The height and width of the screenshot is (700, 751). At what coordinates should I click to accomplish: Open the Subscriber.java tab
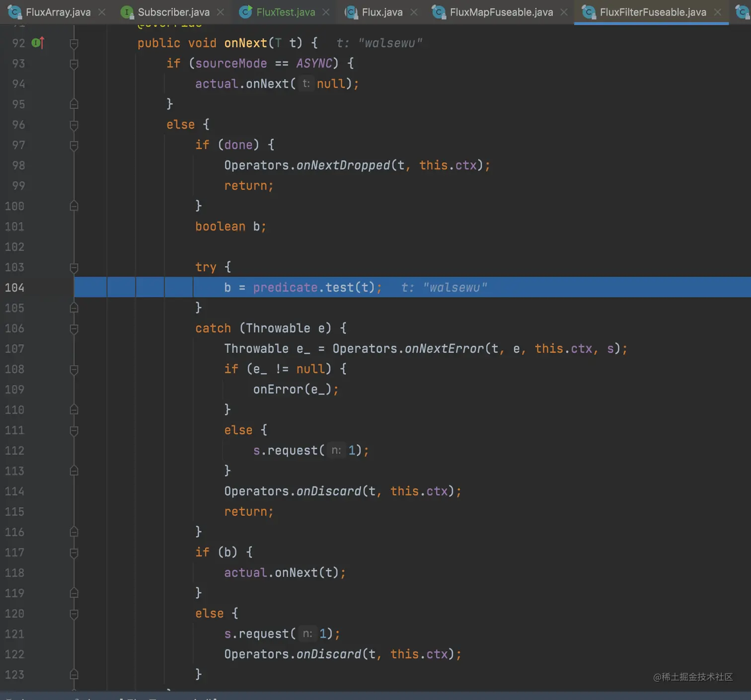(x=173, y=12)
